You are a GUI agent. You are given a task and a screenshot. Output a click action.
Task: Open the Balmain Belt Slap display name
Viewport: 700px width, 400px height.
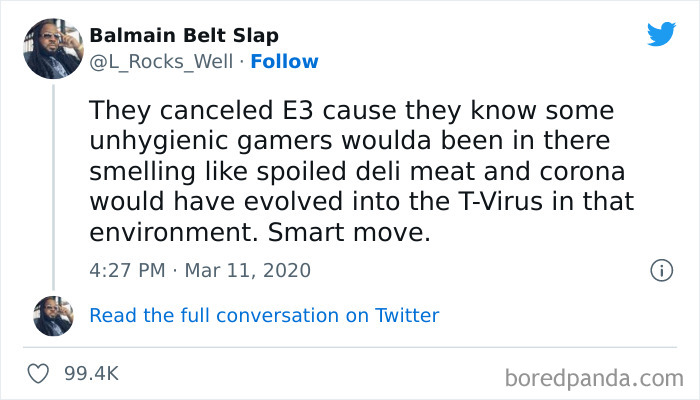coord(182,36)
